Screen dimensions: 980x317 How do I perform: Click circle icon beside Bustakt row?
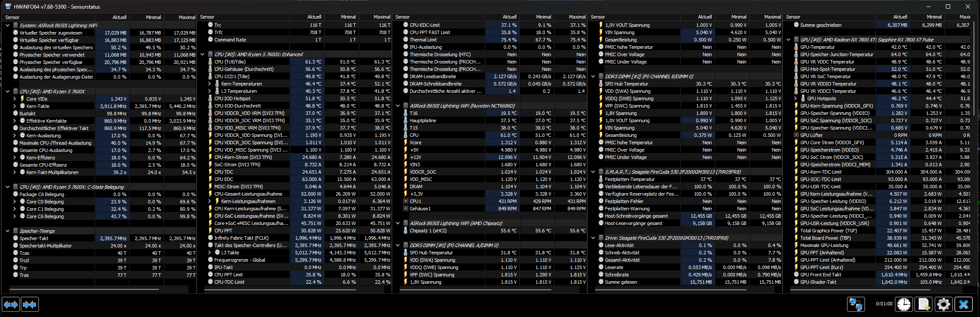click(16, 114)
